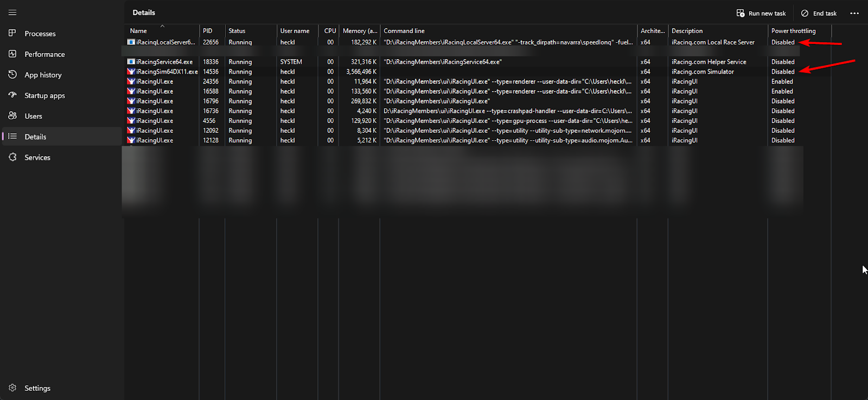The width and height of the screenshot is (868, 400).
Task: Click the App history clock icon
Action: (12, 74)
